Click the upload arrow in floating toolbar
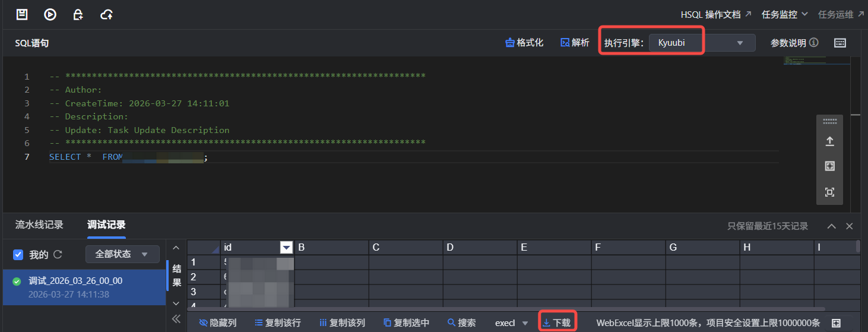The width and height of the screenshot is (868, 332). (x=830, y=141)
